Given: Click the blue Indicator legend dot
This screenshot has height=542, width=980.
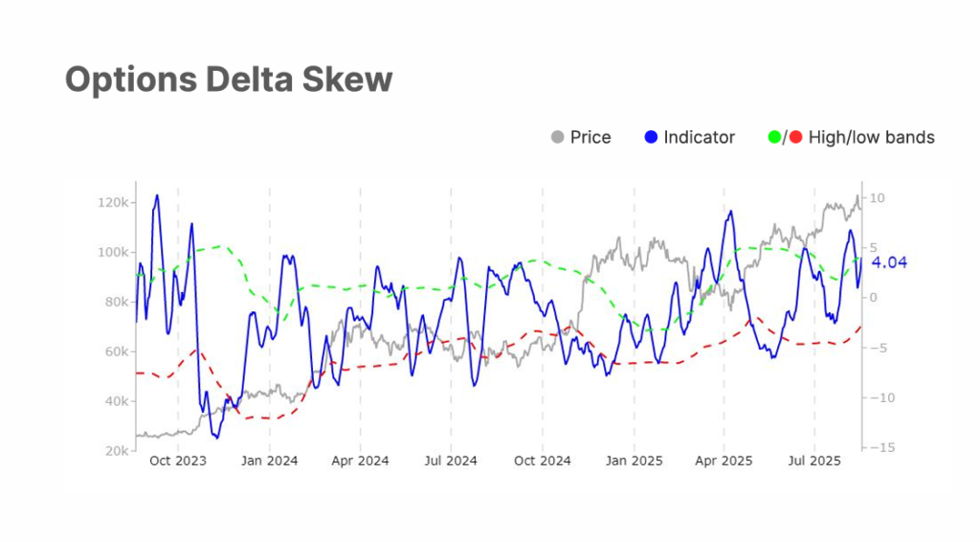Looking at the screenshot, I should click(651, 137).
